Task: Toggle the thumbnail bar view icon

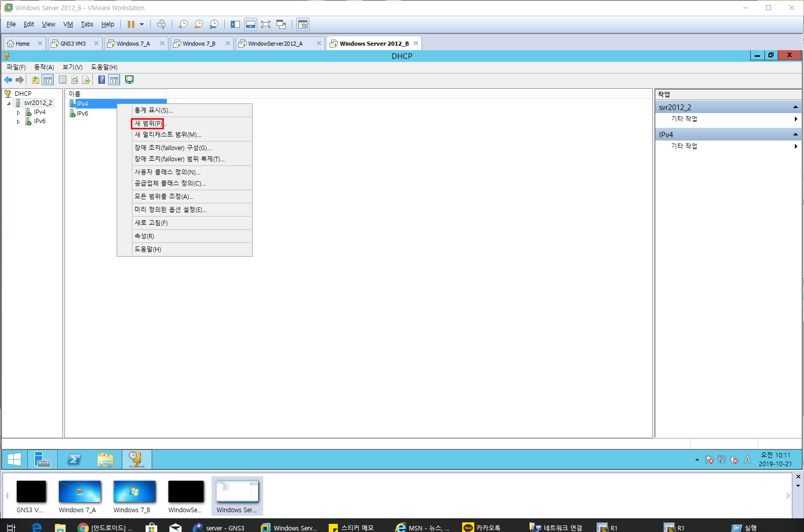Action: [x=251, y=24]
